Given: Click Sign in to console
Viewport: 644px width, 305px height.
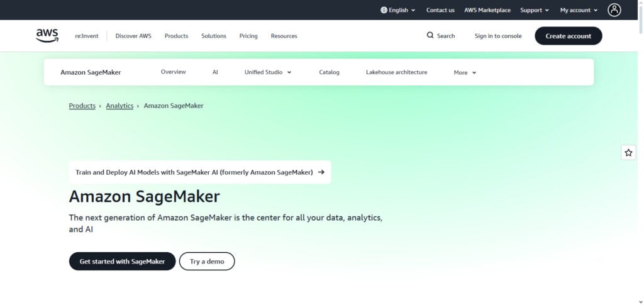Looking at the screenshot, I should 498,36.
